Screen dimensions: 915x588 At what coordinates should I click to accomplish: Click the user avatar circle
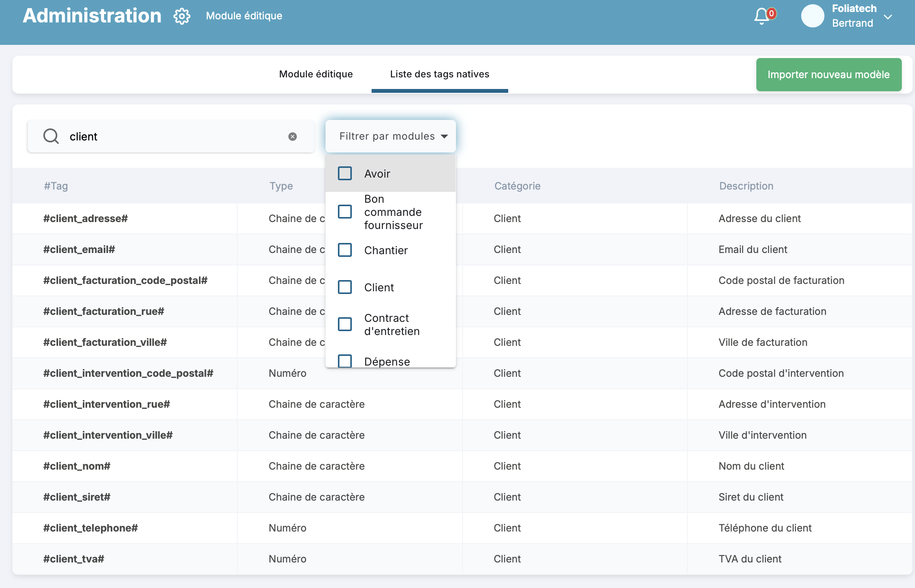[x=812, y=16]
